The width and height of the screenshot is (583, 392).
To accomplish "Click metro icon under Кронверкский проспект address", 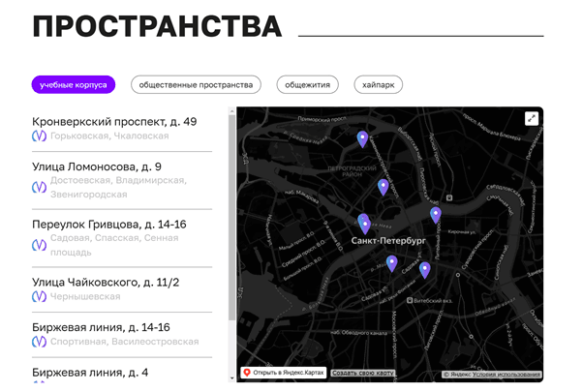I will (40, 136).
